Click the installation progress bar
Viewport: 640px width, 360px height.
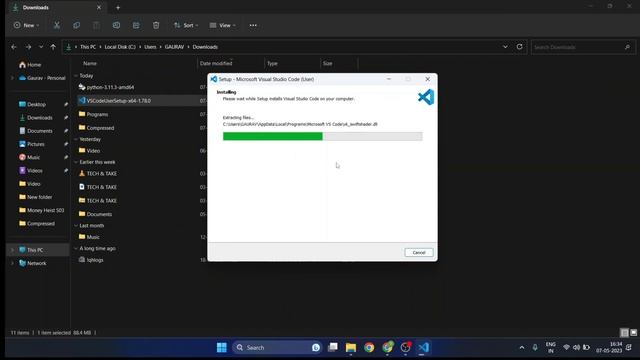[x=322, y=136]
